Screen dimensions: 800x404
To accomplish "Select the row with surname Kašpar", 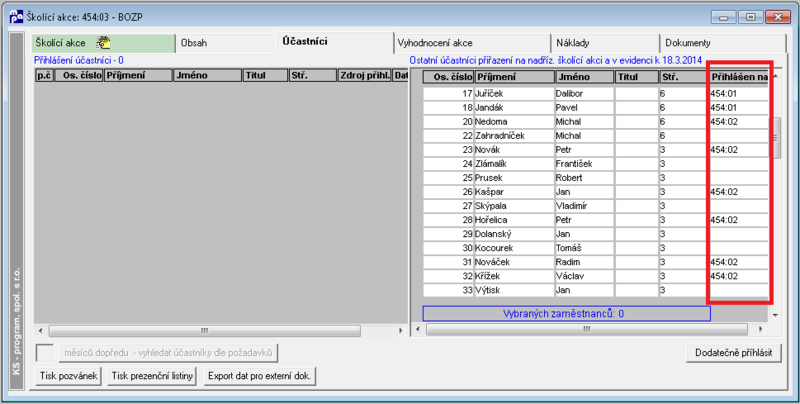I will click(x=595, y=192).
